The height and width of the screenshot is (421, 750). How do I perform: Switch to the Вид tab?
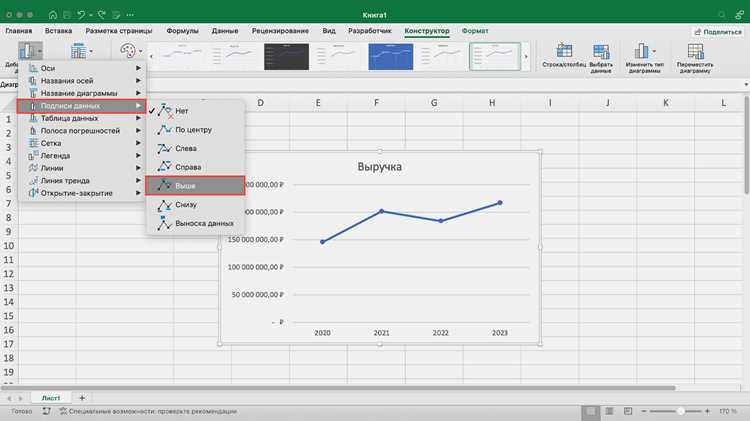pos(329,31)
